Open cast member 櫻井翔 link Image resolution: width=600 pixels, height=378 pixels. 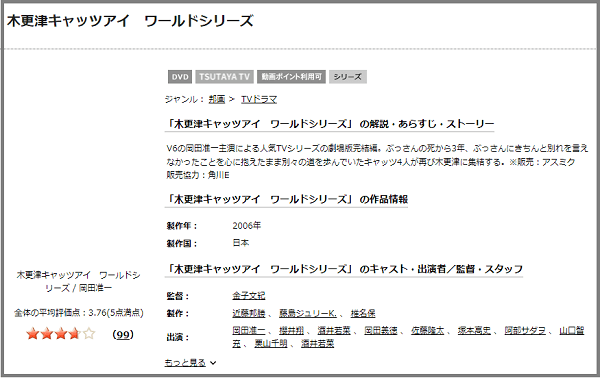(x=291, y=330)
